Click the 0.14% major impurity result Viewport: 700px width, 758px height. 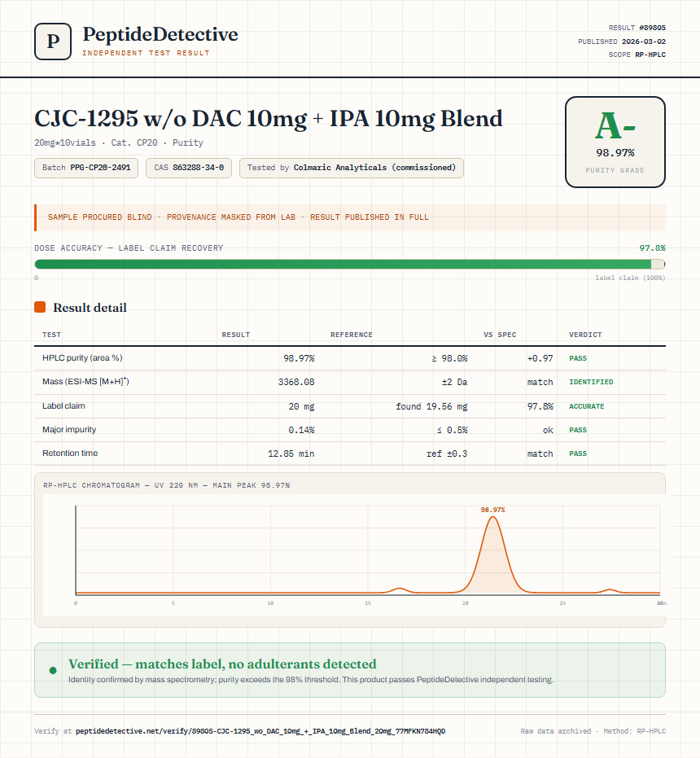(301, 430)
